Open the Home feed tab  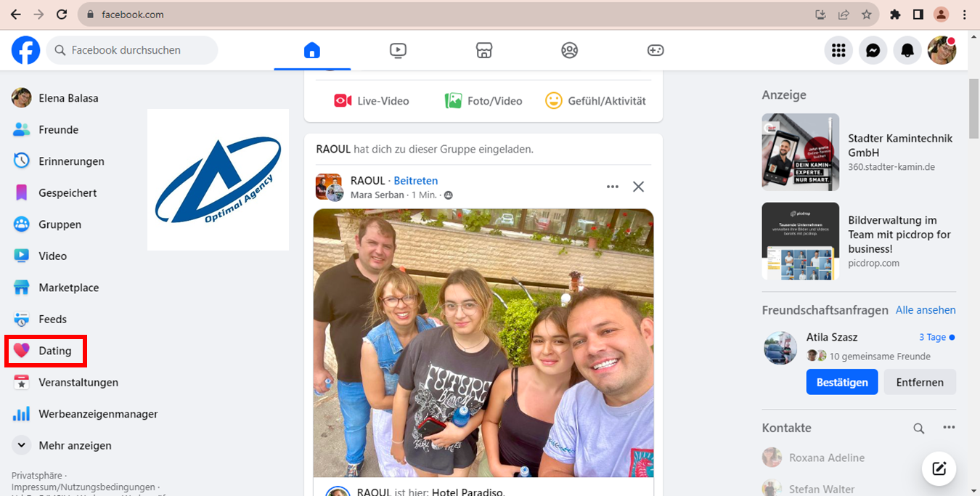point(312,50)
